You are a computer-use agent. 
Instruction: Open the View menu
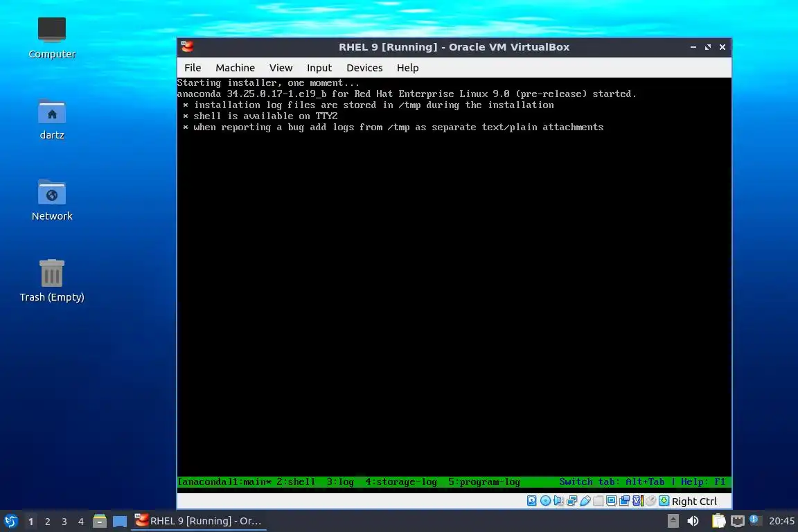(x=281, y=68)
